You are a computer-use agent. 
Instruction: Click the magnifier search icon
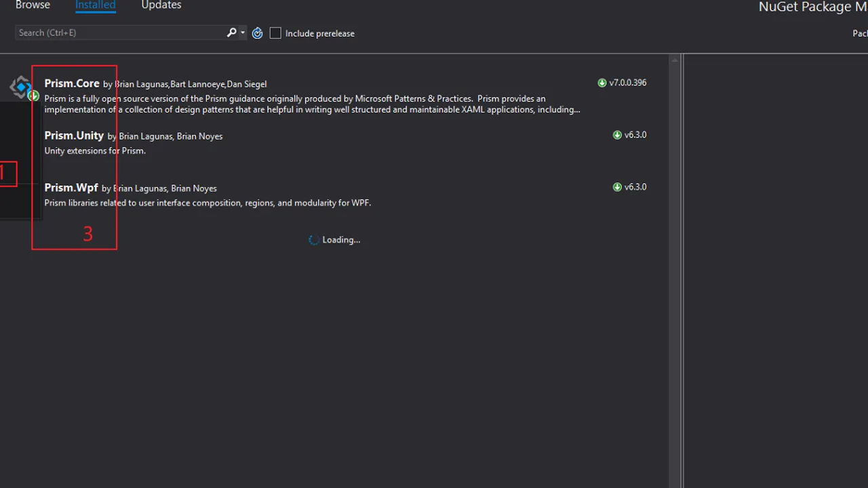click(232, 33)
